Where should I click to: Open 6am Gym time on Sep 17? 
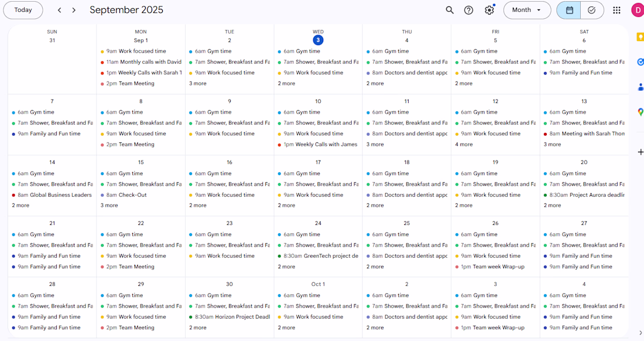coord(318,173)
